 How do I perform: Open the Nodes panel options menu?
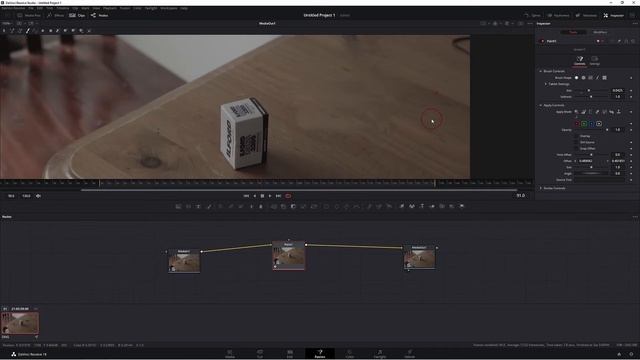[635, 217]
